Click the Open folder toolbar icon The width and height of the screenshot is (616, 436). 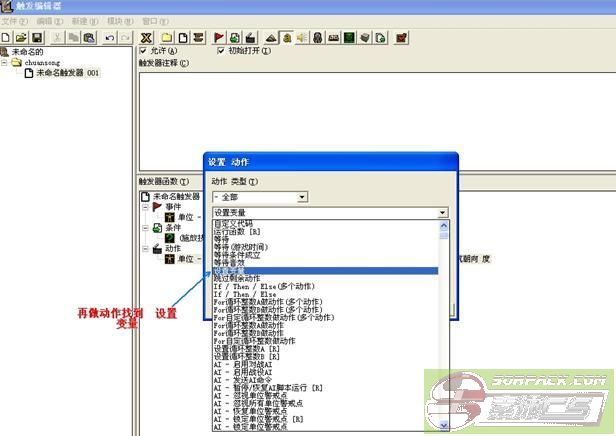click(21, 37)
